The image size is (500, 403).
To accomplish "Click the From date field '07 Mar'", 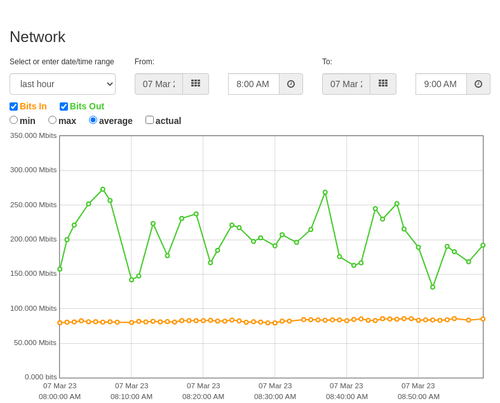I will pyautogui.click(x=159, y=84).
